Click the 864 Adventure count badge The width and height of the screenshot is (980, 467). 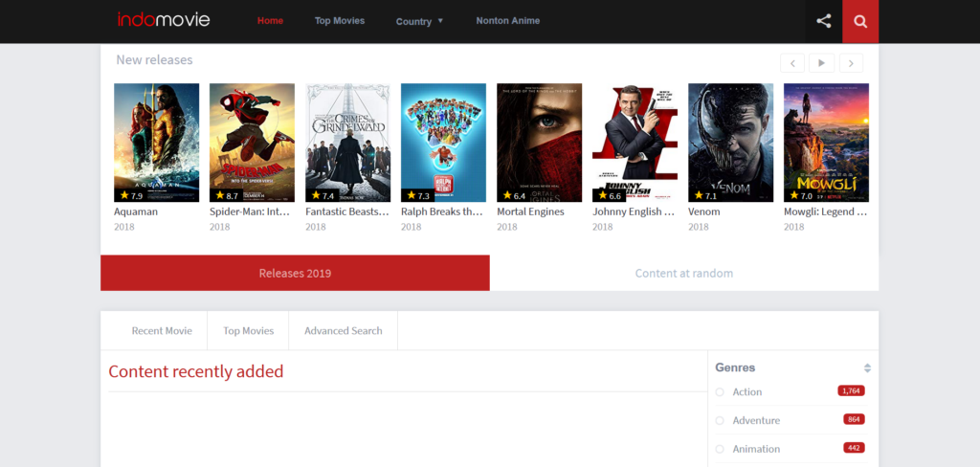tap(854, 419)
